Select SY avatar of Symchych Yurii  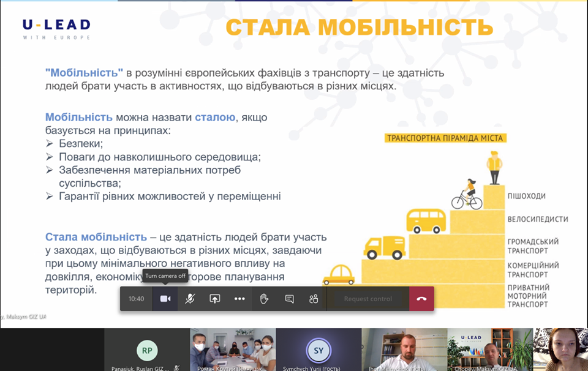click(318, 350)
